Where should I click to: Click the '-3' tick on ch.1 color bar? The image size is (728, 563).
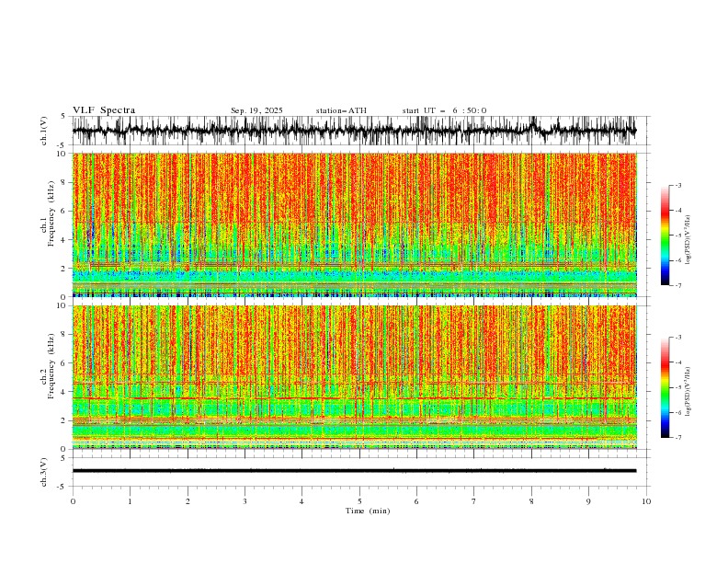click(678, 185)
